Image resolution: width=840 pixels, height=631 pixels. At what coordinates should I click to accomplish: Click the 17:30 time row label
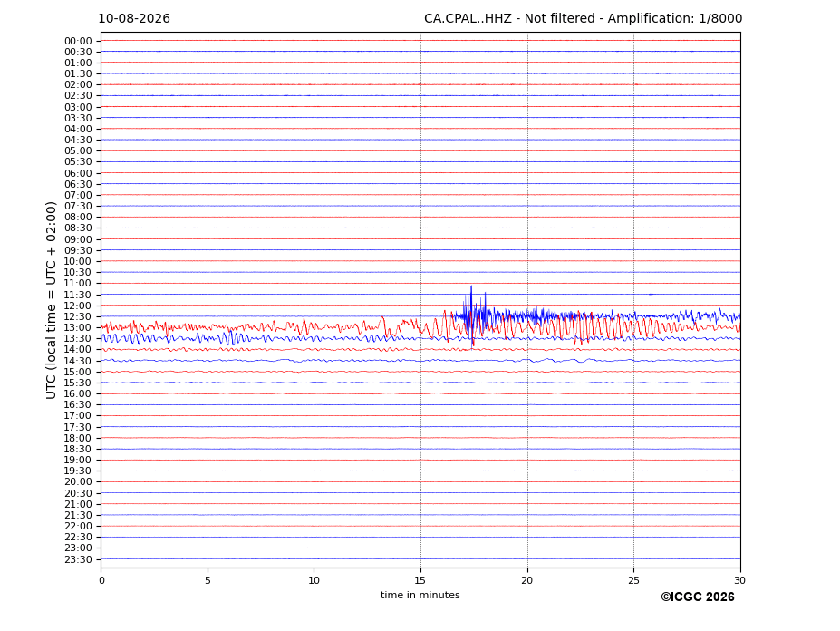pyautogui.click(x=78, y=427)
